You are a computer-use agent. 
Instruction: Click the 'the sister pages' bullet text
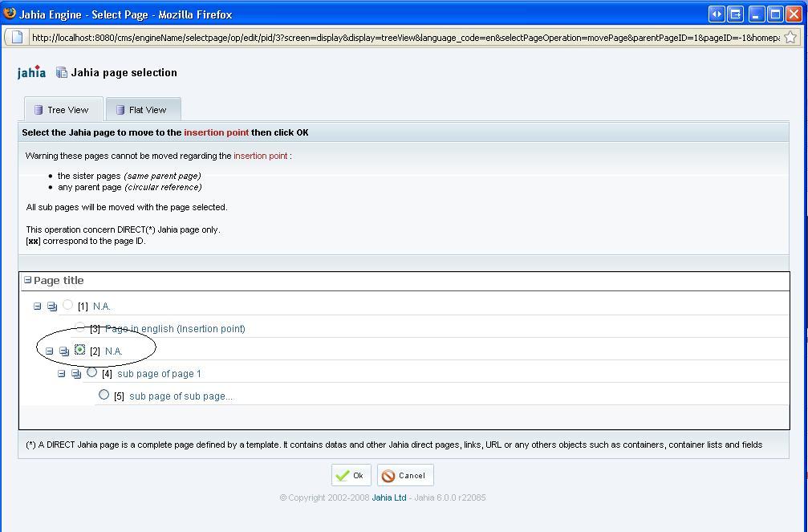(x=129, y=176)
